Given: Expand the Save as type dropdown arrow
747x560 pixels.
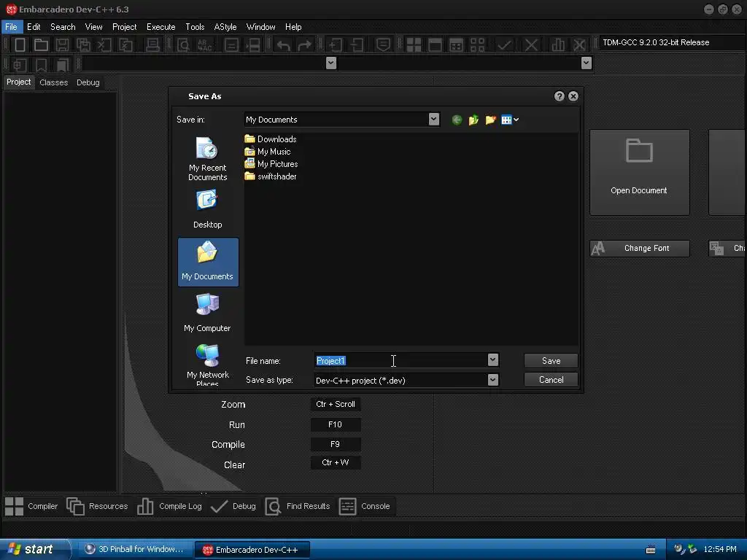Looking at the screenshot, I should [x=493, y=380].
